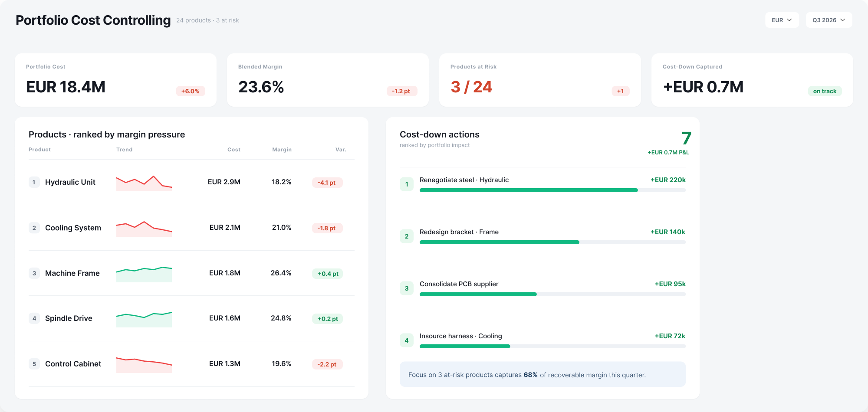The width and height of the screenshot is (868, 412).
Task: Open the Redesign bracket · Frame action
Action: [x=542, y=236]
